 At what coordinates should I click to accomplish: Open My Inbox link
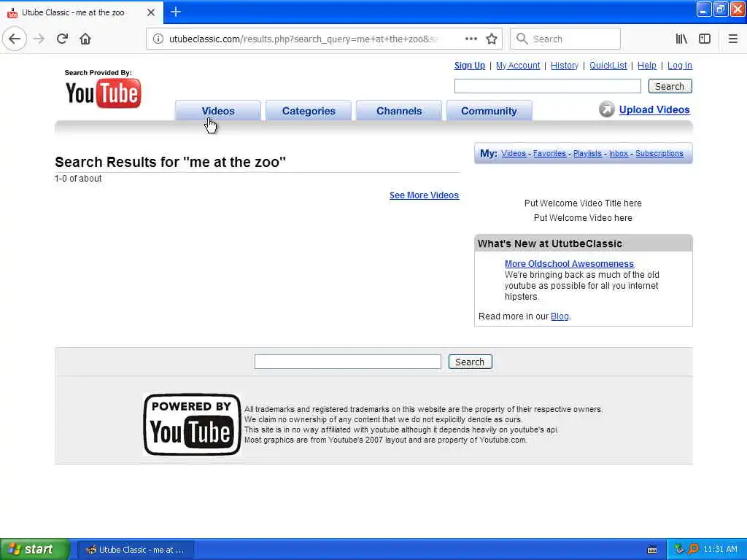[x=619, y=153]
